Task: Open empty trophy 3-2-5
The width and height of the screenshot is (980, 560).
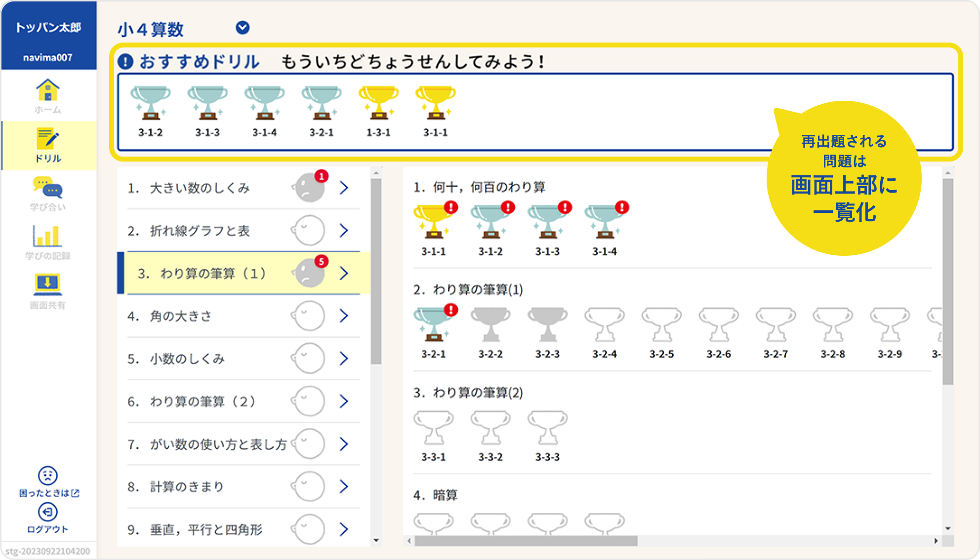Action: tap(662, 325)
